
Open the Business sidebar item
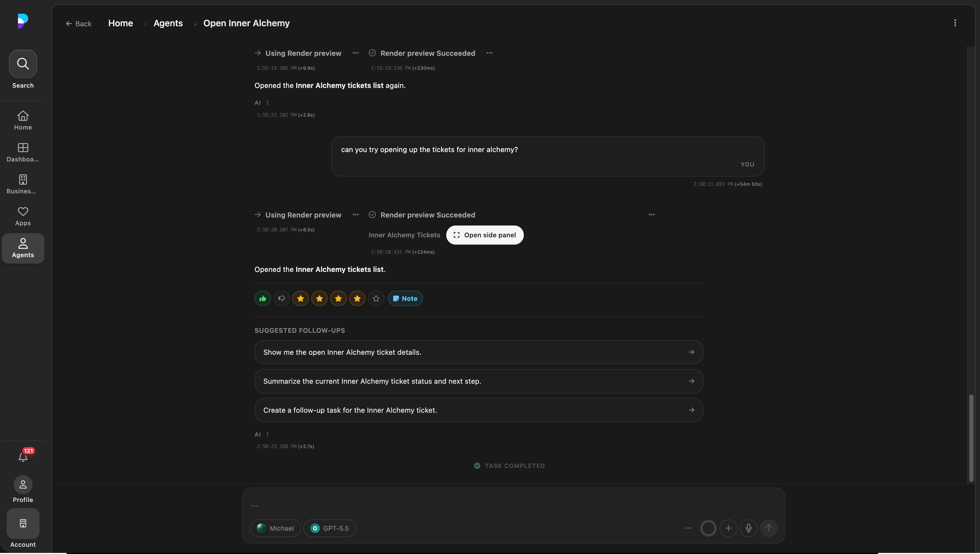23,184
